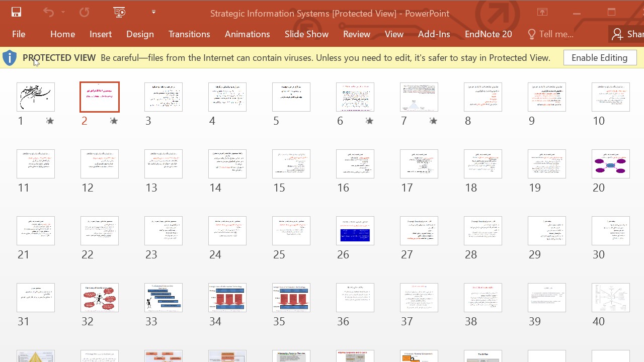Screen dimensions: 644x362
Task: Select slide 35 thumbnail
Action: coord(291,298)
